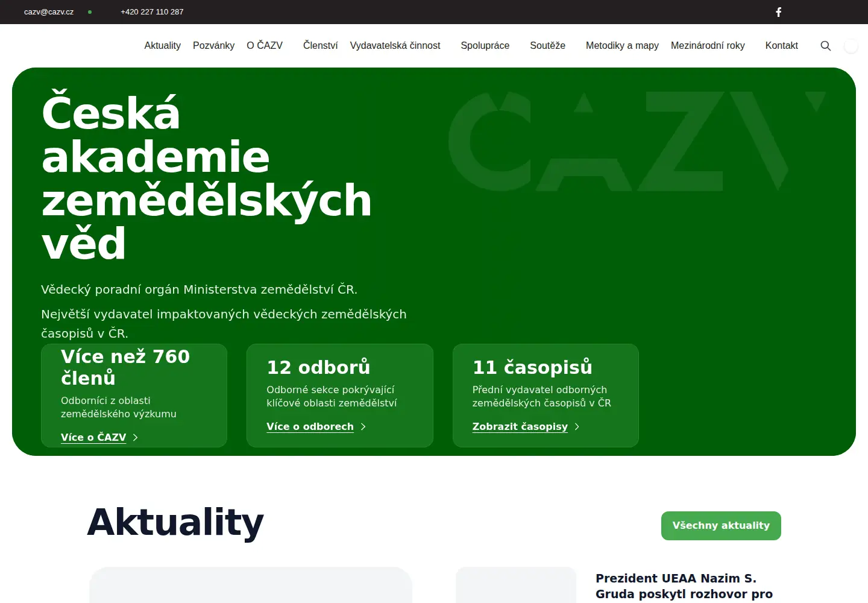
Task: Click the Odborníci z oblasti zemědělského výzkumu text
Action: click(x=119, y=408)
